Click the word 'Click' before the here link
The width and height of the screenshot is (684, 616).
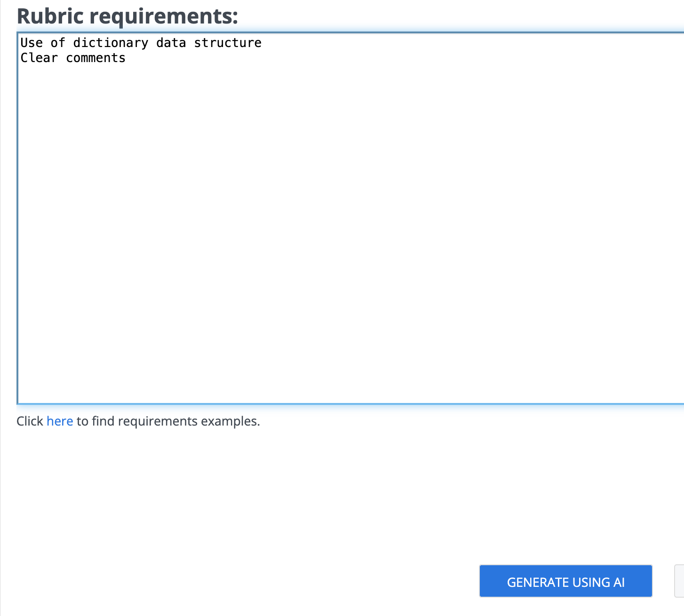pyautogui.click(x=30, y=421)
